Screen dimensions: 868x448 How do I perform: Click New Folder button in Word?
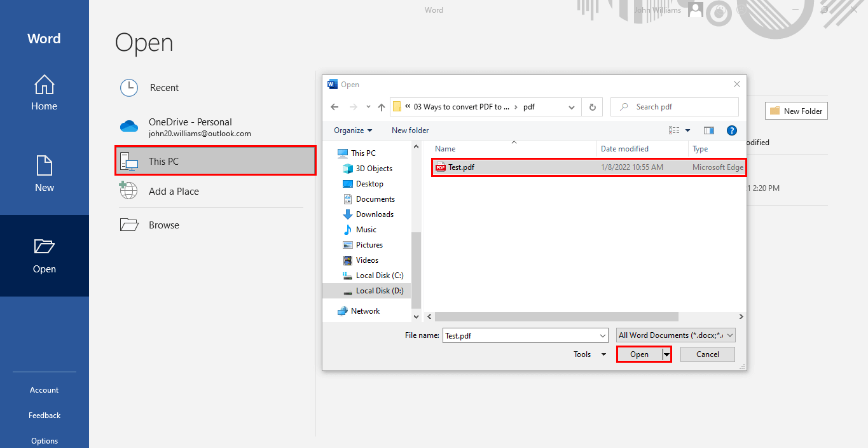click(x=796, y=111)
